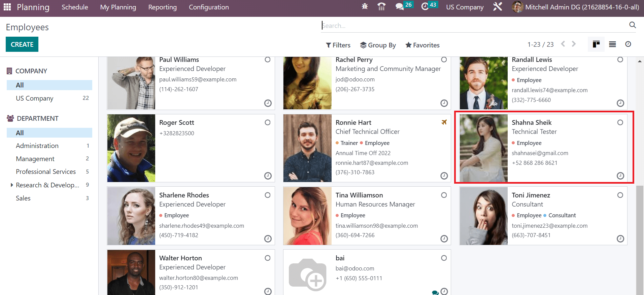Click the airplane absence icon on Ronnie Hart
644x295 pixels.
tap(444, 122)
